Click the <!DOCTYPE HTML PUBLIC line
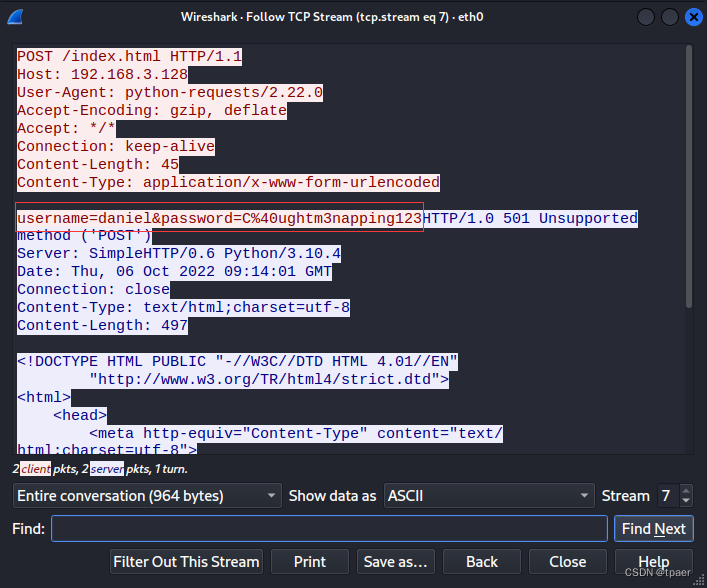The height and width of the screenshot is (588, 707). pyautogui.click(x=238, y=362)
